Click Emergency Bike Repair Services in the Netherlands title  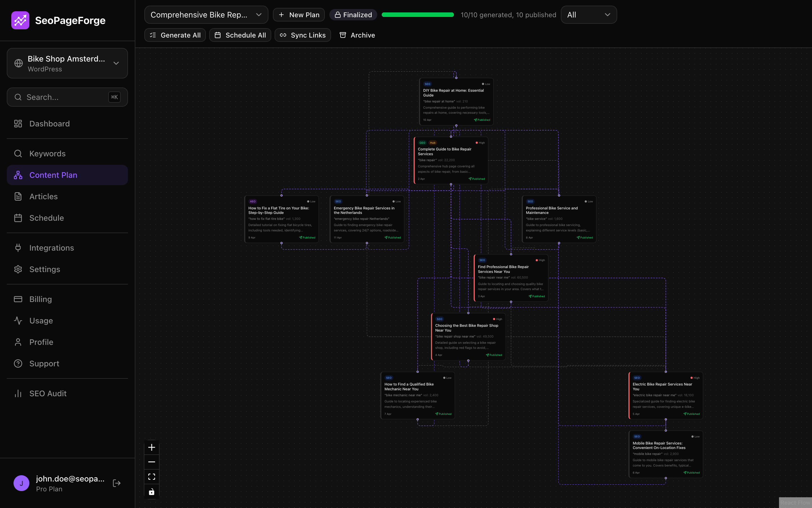(364, 210)
